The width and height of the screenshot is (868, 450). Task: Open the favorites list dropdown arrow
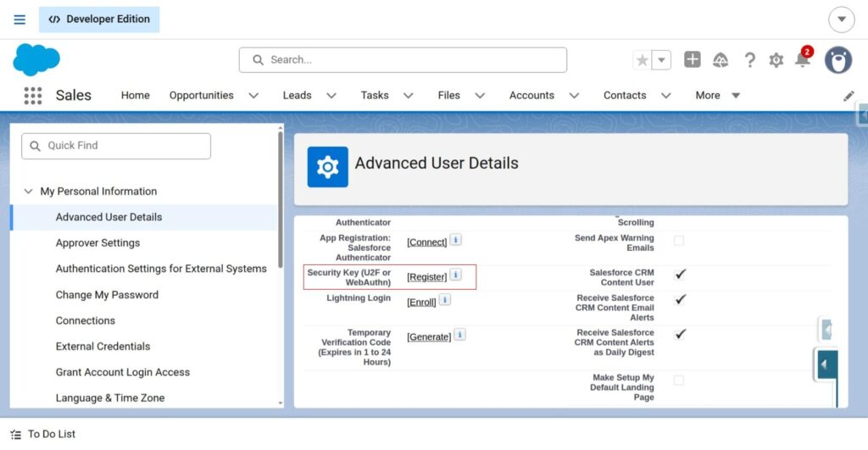tap(661, 60)
